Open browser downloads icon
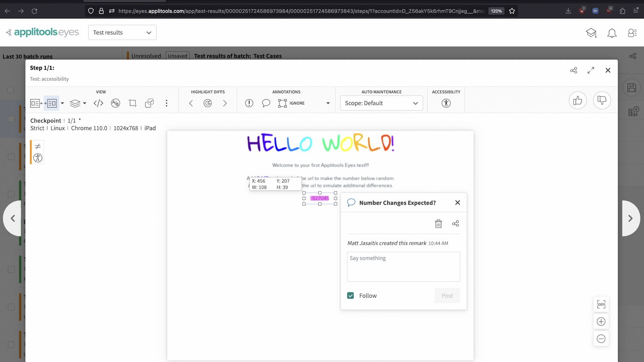 pyautogui.click(x=568, y=11)
